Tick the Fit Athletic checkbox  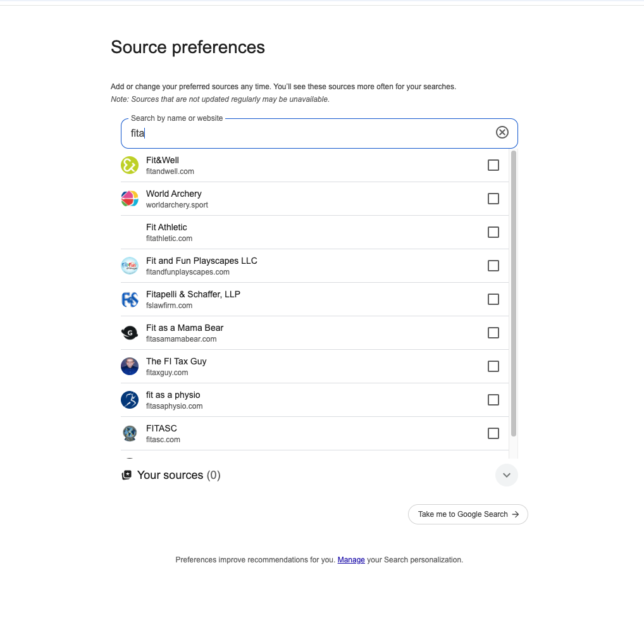click(493, 232)
